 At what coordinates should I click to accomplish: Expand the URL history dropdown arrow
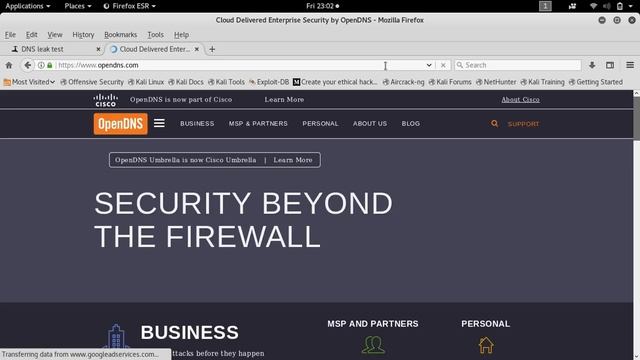click(429, 65)
